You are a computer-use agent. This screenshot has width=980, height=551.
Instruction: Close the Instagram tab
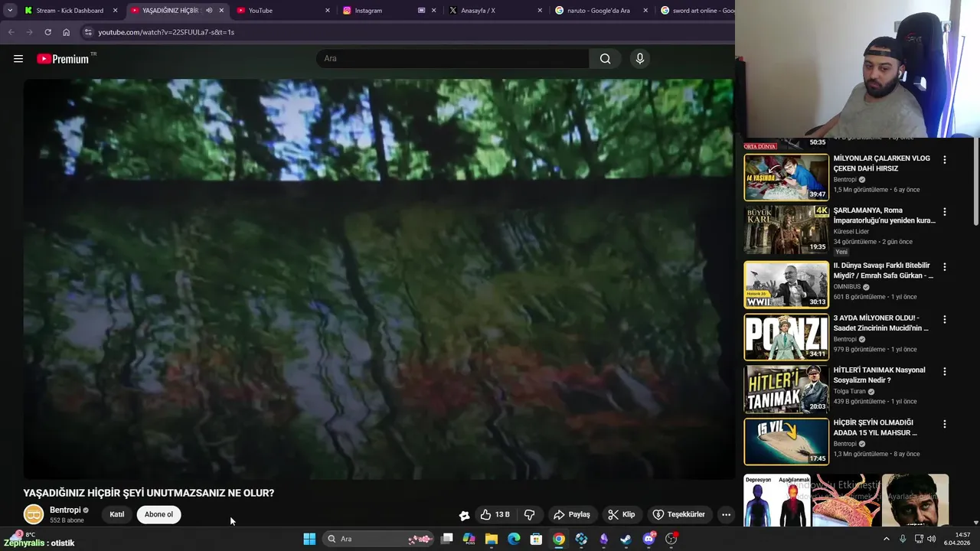coord(435,11)
